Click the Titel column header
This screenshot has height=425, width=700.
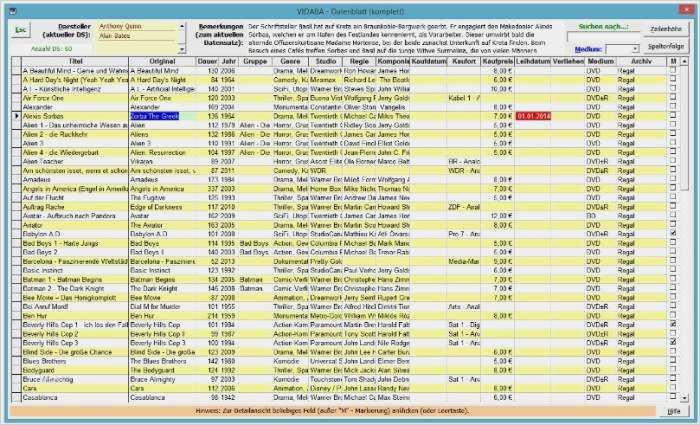coord(75,61)
